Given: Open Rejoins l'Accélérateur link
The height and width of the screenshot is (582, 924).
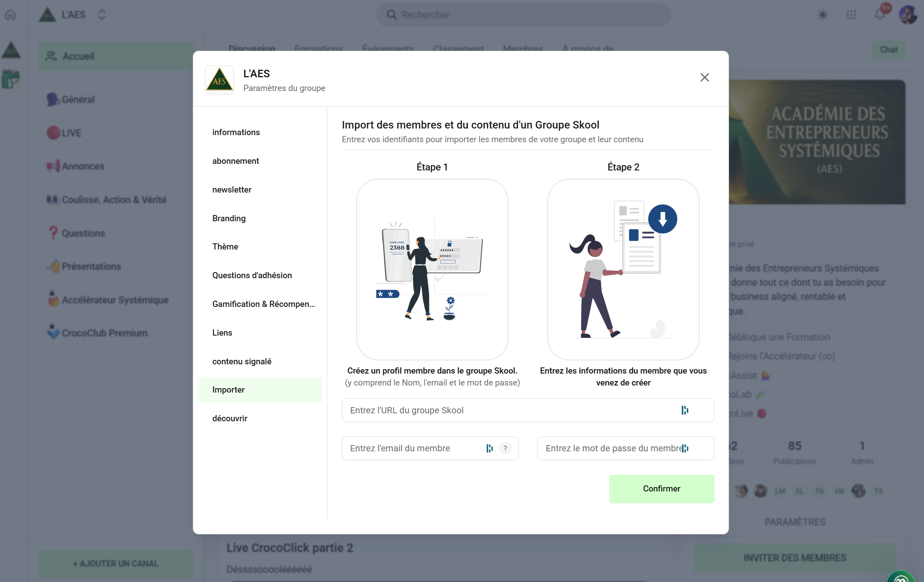Looking at the screenshot, I should [x=782, y=356].
